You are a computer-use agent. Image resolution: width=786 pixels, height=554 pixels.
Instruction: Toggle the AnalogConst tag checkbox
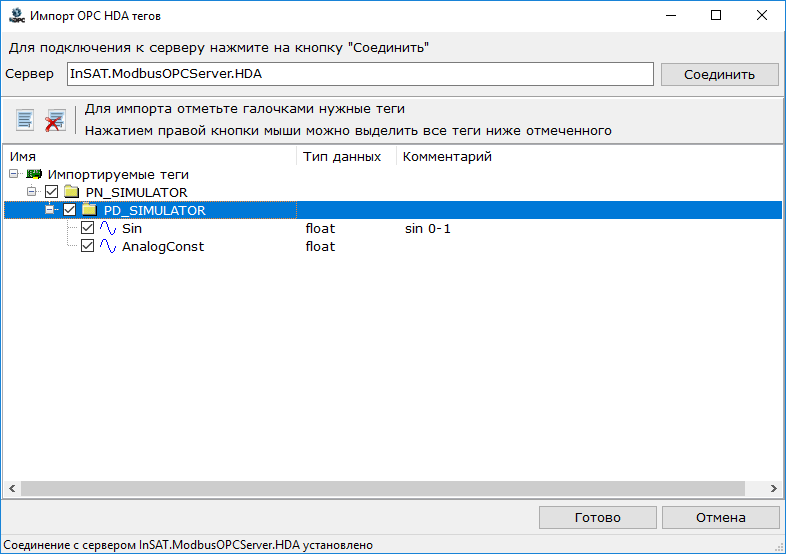coord(88,246)
